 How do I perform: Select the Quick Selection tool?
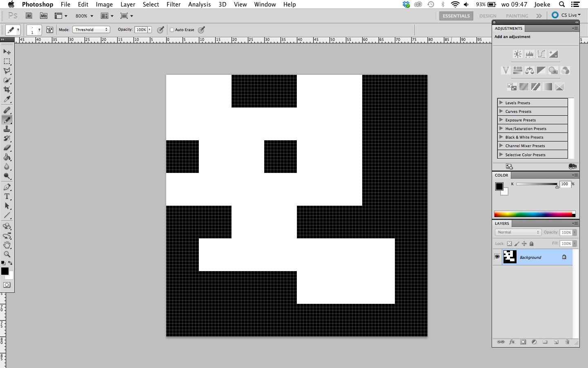point(7,80)
